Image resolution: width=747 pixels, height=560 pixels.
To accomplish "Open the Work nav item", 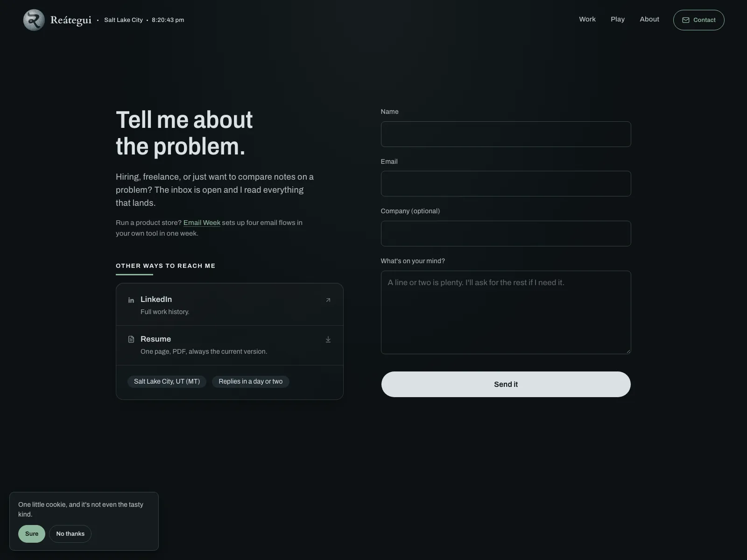I will [587, 19].
